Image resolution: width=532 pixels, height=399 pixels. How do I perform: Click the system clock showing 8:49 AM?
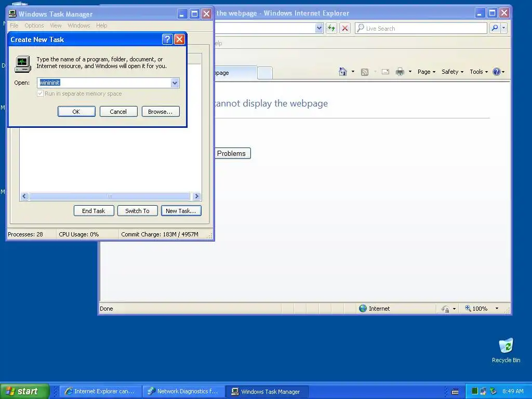(513, 391)
